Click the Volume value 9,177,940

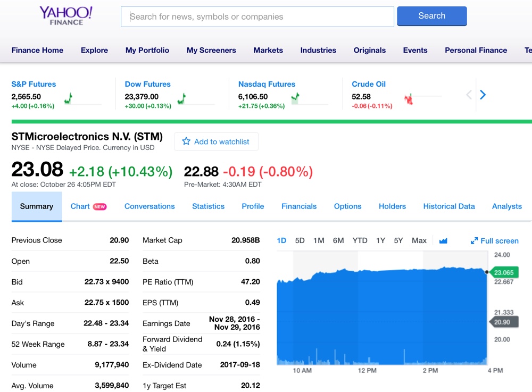112,365
